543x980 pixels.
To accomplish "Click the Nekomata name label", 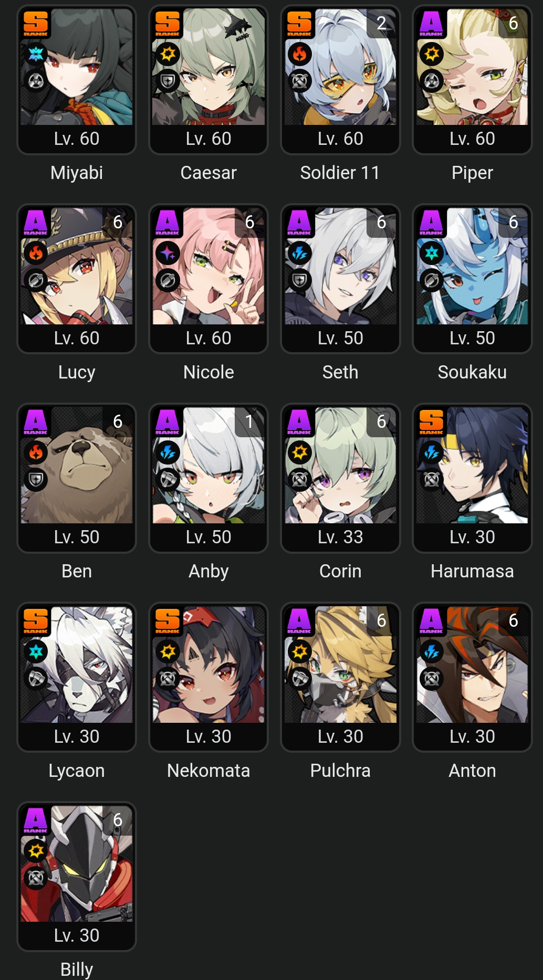I will (x=208, y=771).
